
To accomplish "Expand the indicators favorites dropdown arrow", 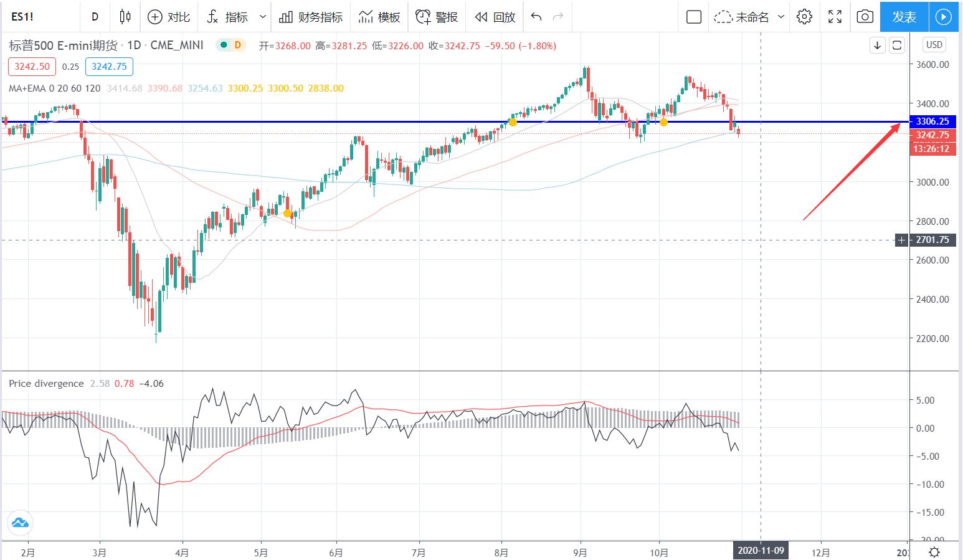I will [263, 17].
